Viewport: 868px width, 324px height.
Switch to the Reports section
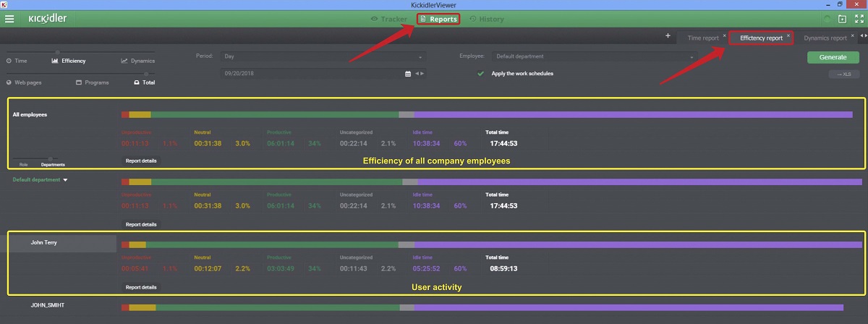[438, 19]
